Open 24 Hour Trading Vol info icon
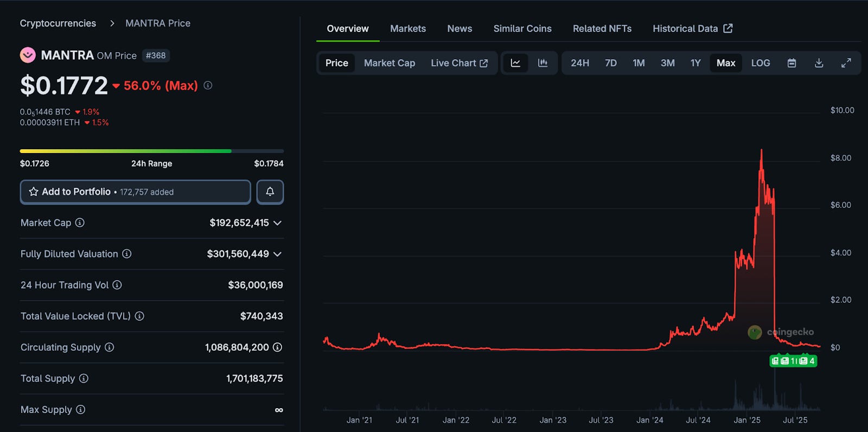 (117, 285)
